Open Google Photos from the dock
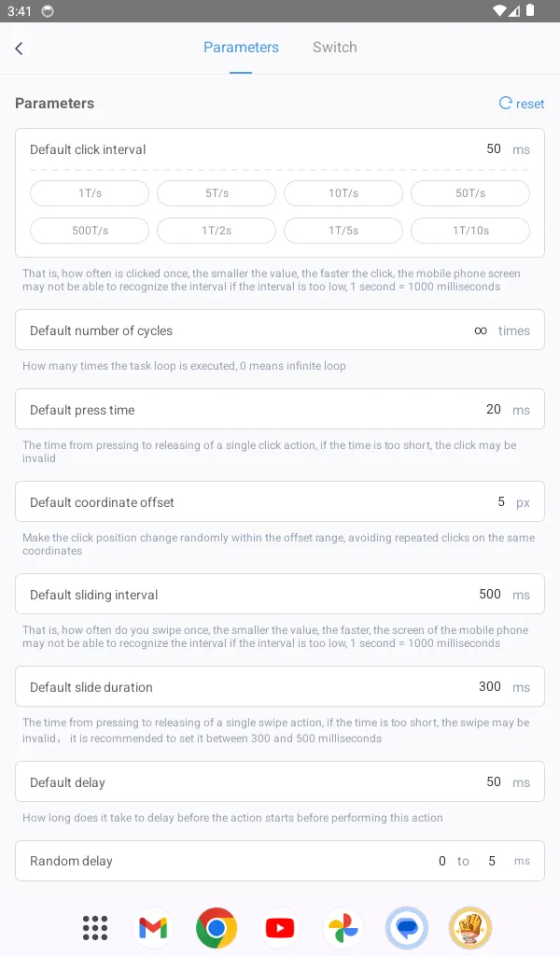 point(343,928)
